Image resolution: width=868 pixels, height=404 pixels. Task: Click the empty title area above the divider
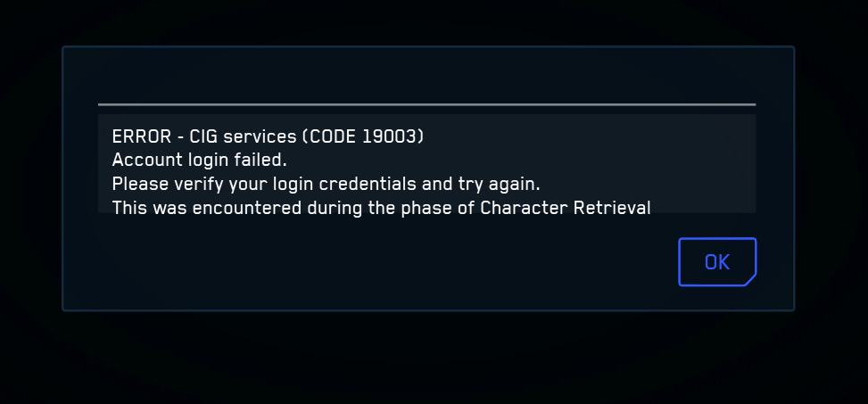click(426, 76)
